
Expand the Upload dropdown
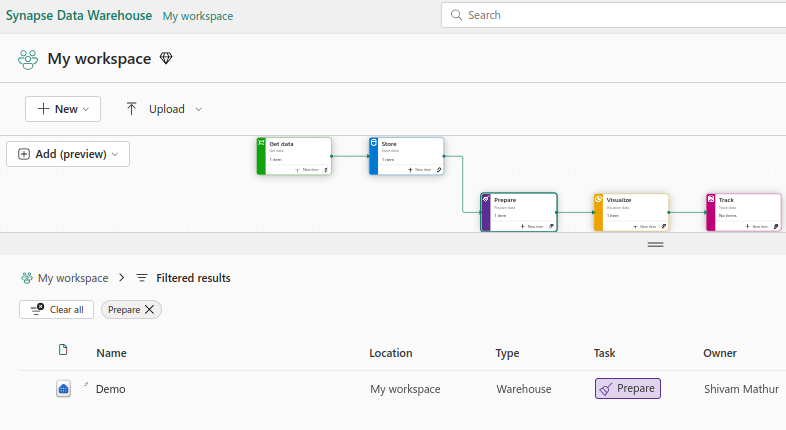(198, 109)
